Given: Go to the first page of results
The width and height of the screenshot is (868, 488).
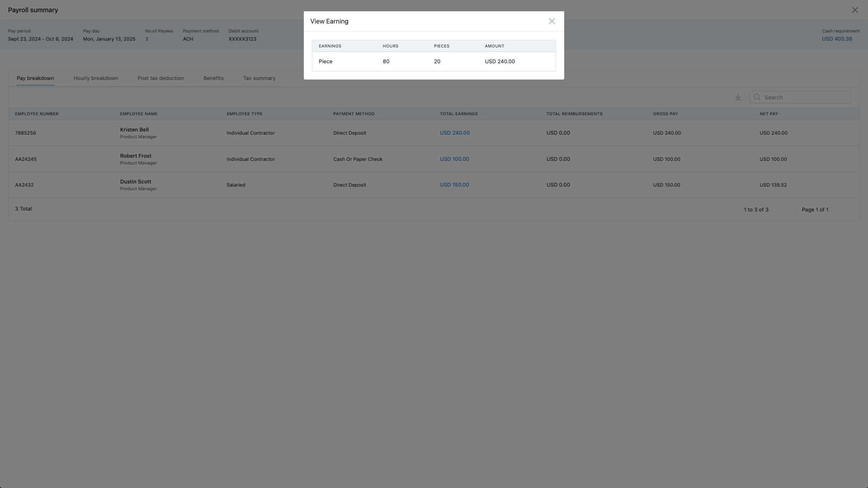Looking at the screenshot, I should [784, 210].
